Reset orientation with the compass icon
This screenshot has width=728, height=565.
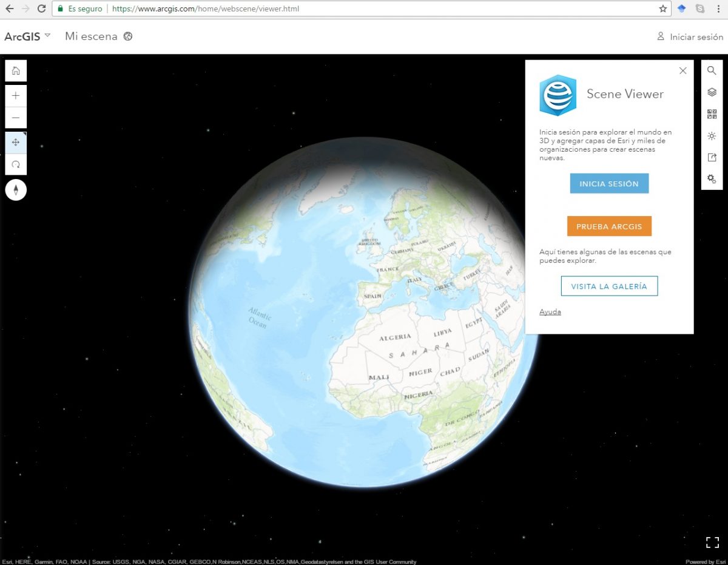click(16, 190)
